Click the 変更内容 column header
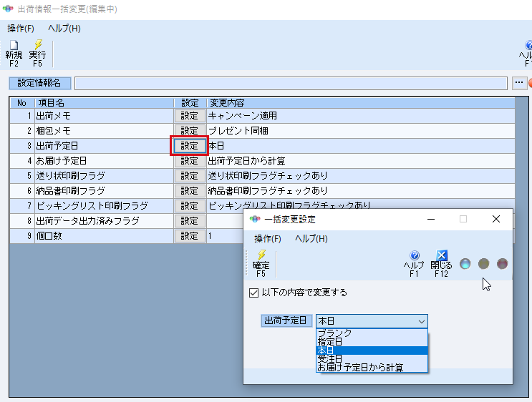This screenshot has height=402, width=532. tap(361, 103)
